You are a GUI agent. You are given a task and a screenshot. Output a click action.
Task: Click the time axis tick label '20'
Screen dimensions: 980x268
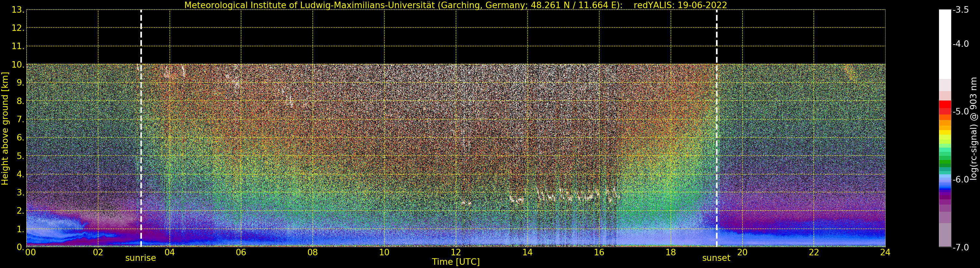pyautogui.click(x=742, y=252)
